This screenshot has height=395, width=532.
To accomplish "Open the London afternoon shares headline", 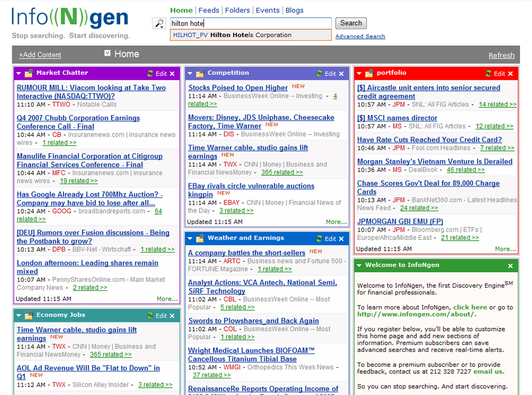I will (x=87, y=267).
